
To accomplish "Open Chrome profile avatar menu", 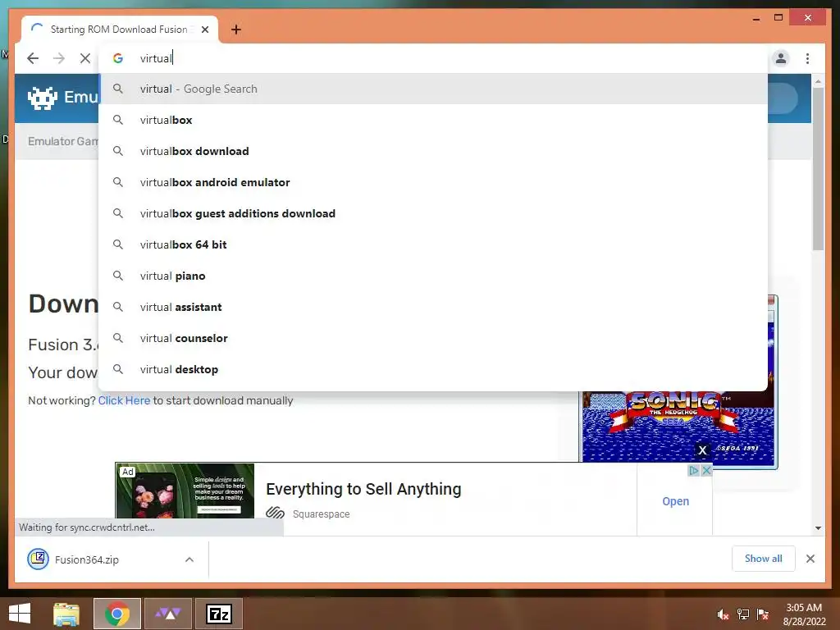I will click(781, 58).
